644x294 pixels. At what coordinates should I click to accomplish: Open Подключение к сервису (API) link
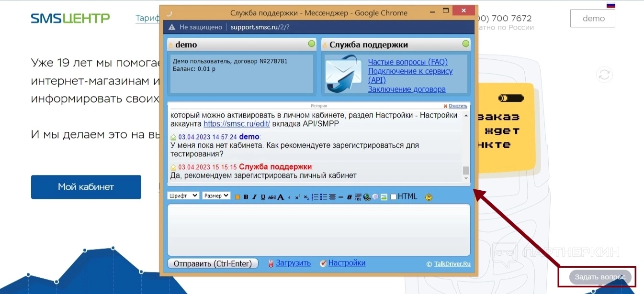click(410, 76)
